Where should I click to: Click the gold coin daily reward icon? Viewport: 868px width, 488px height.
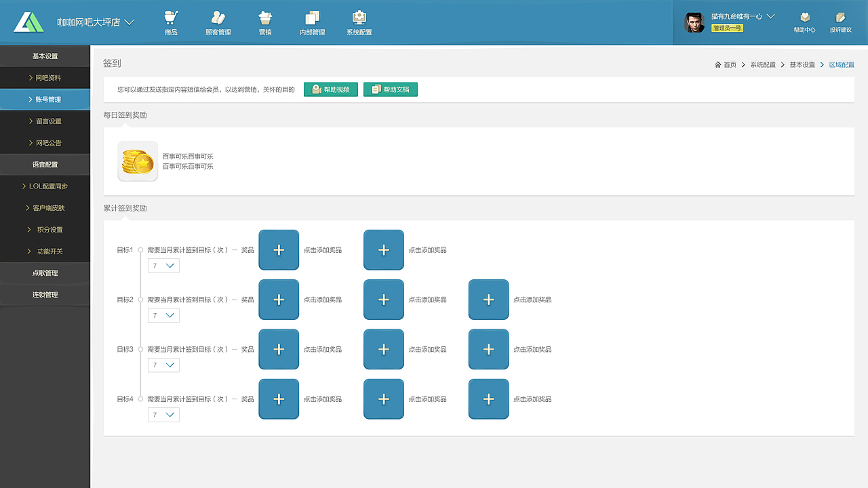point(138,161)
